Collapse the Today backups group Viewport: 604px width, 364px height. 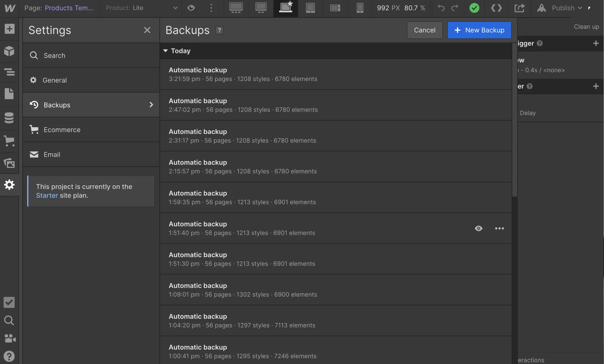coord(165,51)
